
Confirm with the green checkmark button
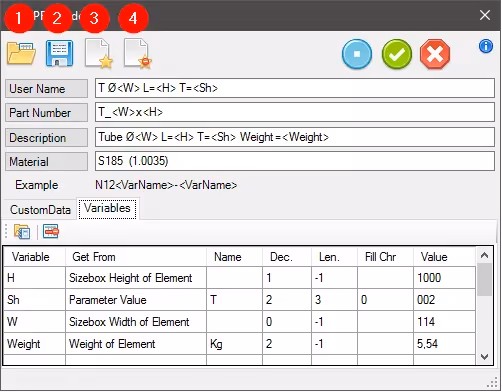coord(397,54)
